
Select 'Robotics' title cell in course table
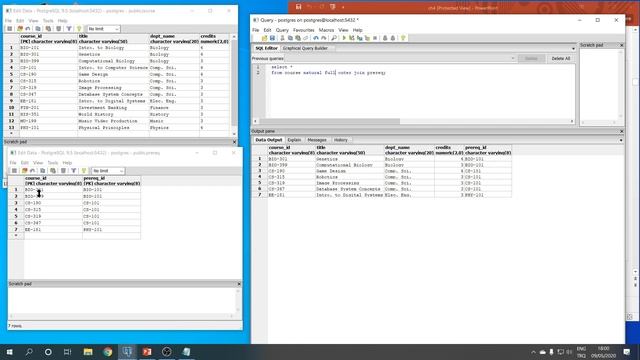click(x=113, y=81)
